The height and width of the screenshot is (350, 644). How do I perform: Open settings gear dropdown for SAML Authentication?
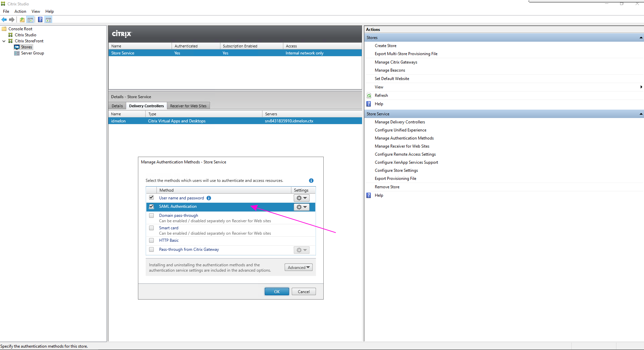tap(301, 207)
